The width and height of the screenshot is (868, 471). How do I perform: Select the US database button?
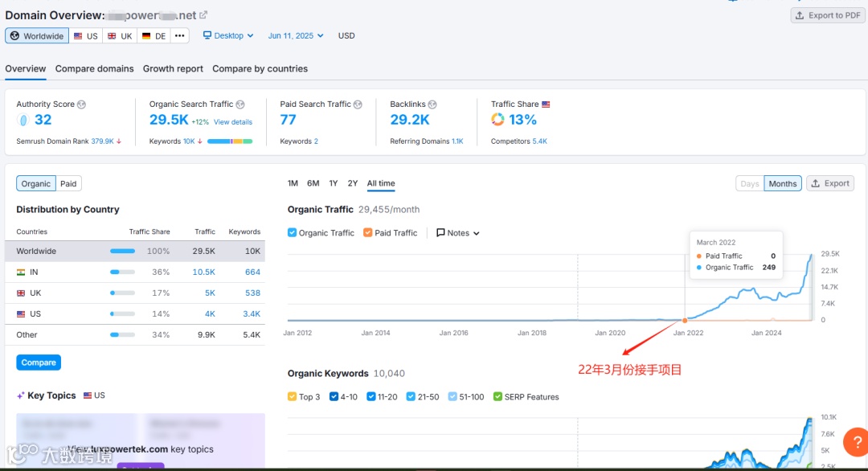point(86,36)
